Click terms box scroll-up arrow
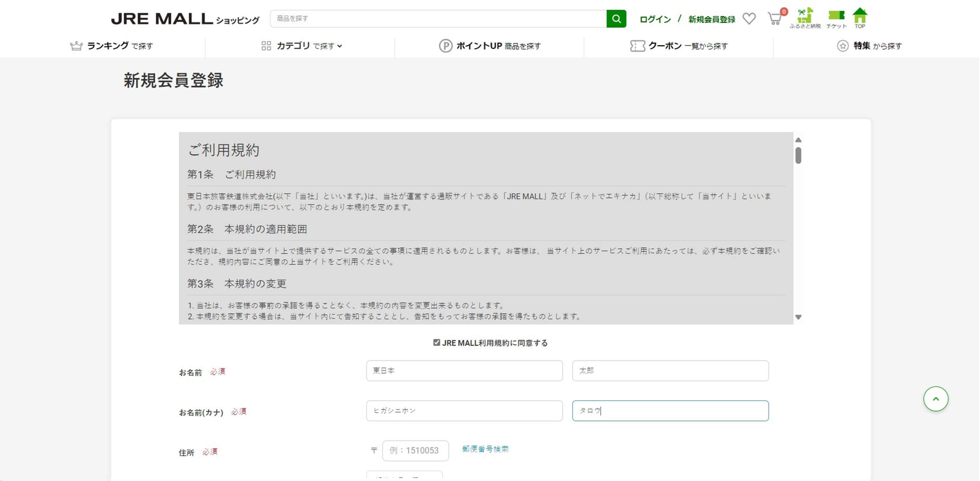The image size is (980, 481). click(x=798, y=140)
